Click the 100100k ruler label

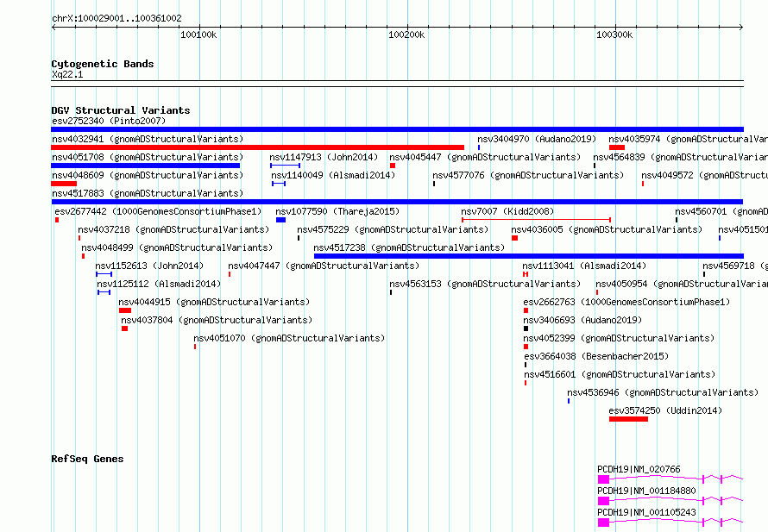tap(198, 34)
